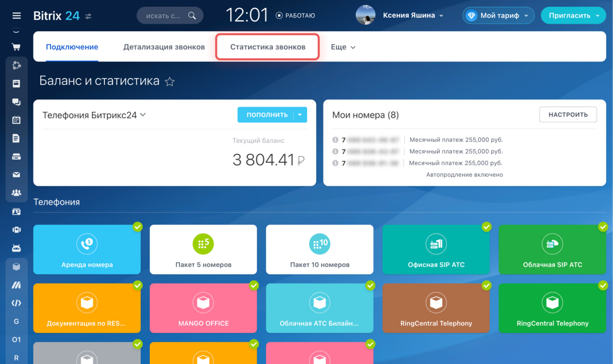
Task: Click the Текущий баланс label
Action: [x=259, y=141]
